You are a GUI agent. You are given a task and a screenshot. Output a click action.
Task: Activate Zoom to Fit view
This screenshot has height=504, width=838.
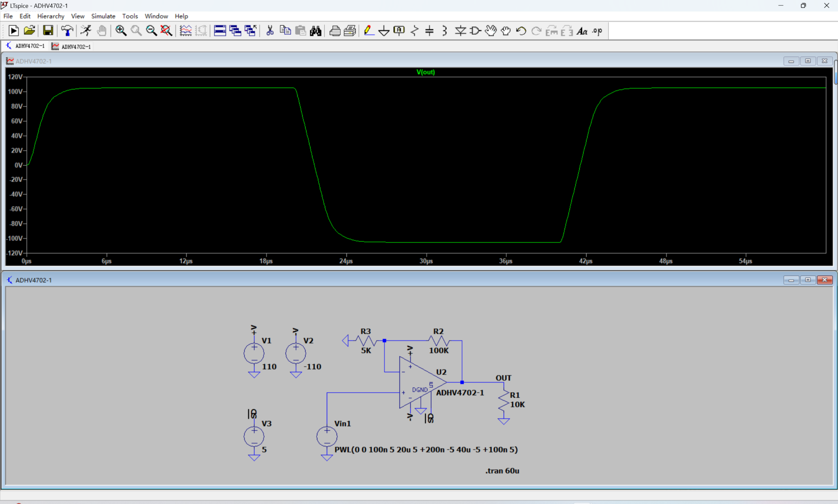click(167, 31)
